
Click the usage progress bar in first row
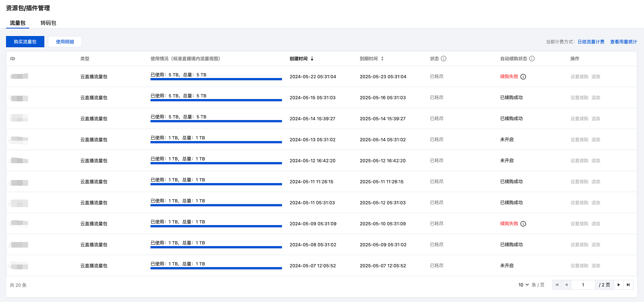click(216, 79)
